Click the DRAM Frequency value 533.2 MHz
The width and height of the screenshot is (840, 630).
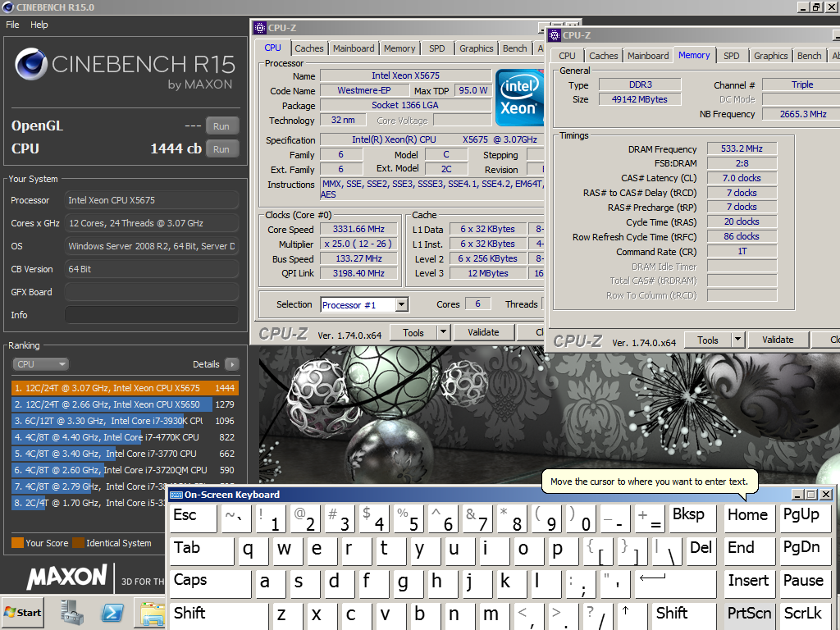point(742,149)
